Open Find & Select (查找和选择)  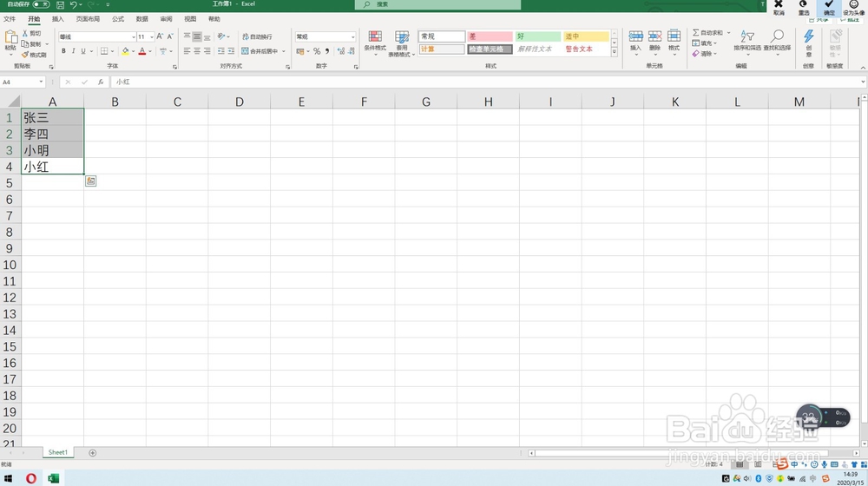click(777, 41)
